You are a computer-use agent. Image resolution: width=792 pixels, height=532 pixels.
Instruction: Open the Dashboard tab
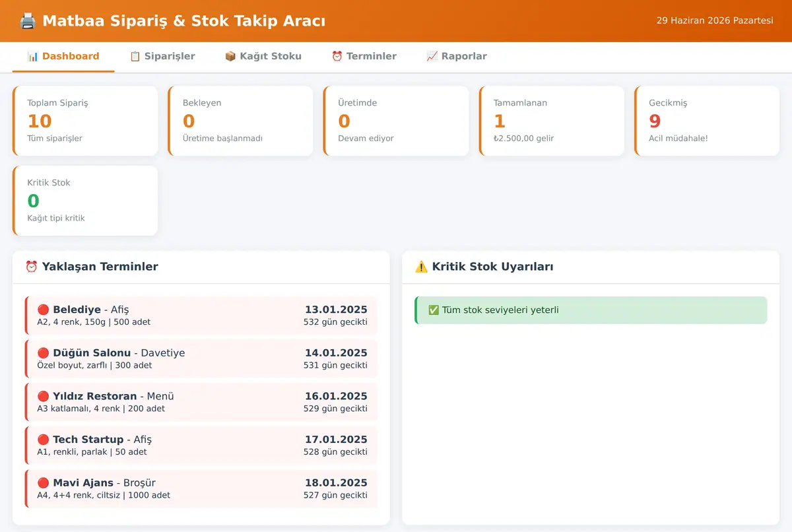tap(63, 57)
